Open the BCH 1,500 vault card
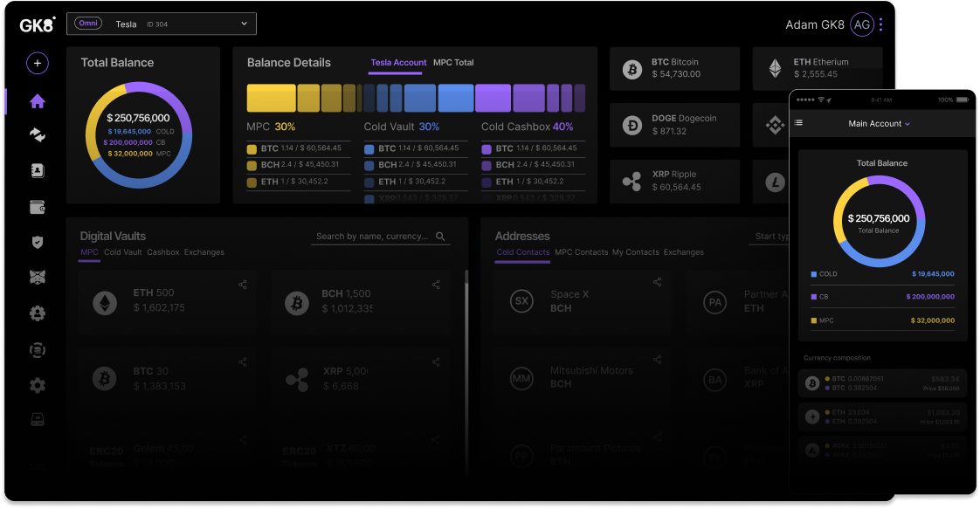Image resolution: width=980 pixels, height=509 pixels. 360,303
